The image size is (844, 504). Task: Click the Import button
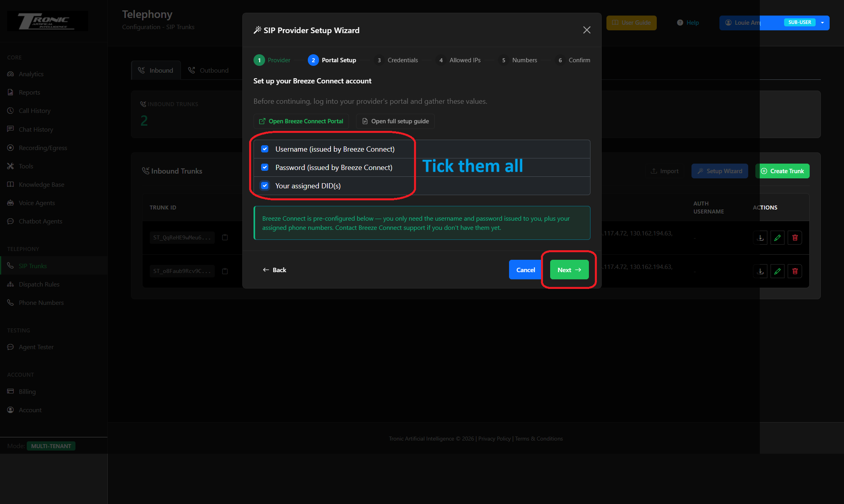coord(665,171)
